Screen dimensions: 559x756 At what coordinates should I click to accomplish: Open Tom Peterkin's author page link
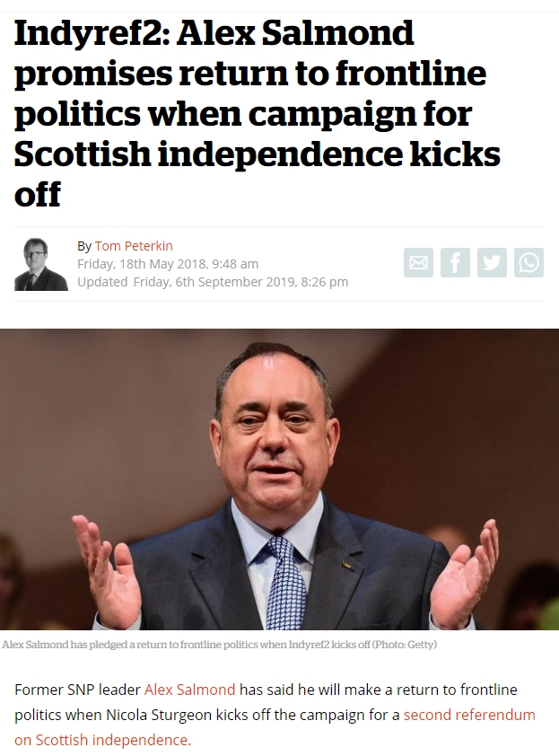[134, 246]
